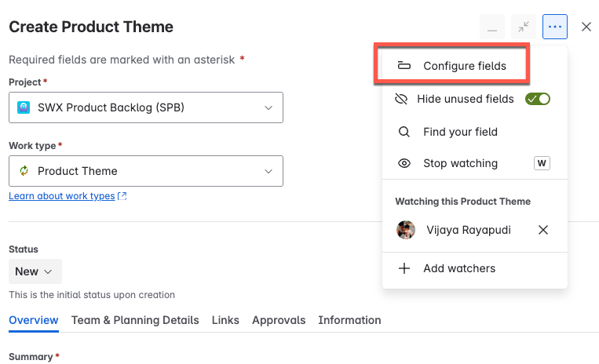The width and height of the screenshot is (599, 364).
Task: Switch to the Team & Planning Details tab
Action: 135,320
